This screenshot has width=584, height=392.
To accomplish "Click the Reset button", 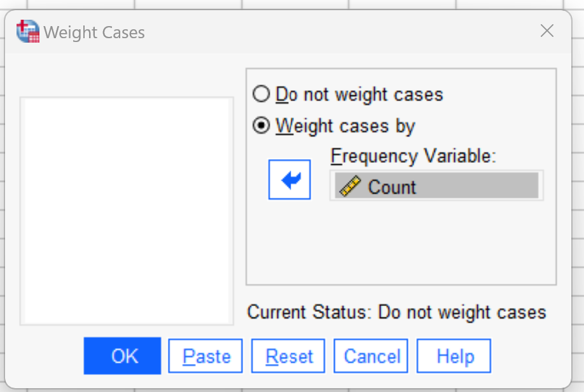I will pyautogui.click(x=288, y=356).
